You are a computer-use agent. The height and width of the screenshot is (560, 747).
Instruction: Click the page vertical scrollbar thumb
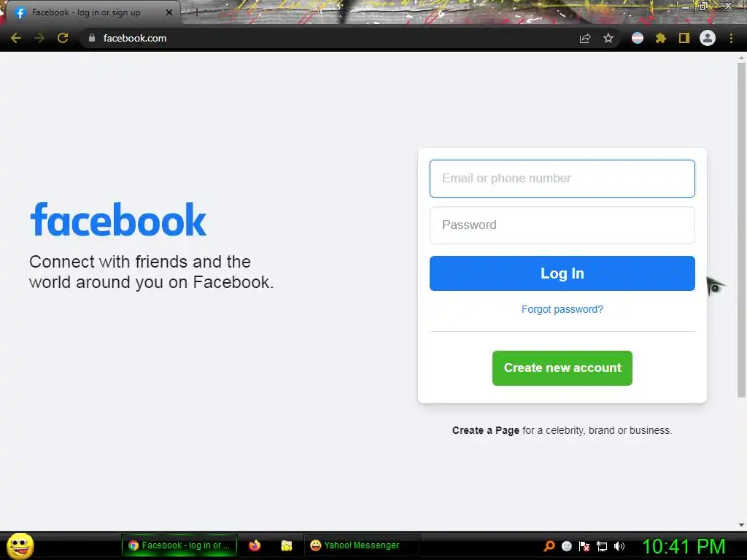[741, 228]
